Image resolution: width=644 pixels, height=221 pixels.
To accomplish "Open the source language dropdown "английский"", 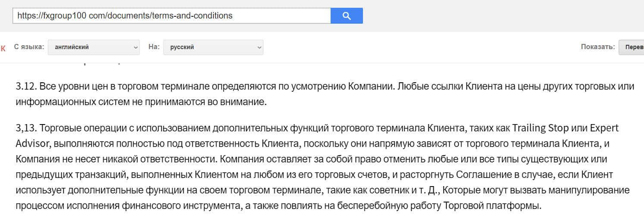I will tap(94, 47).
